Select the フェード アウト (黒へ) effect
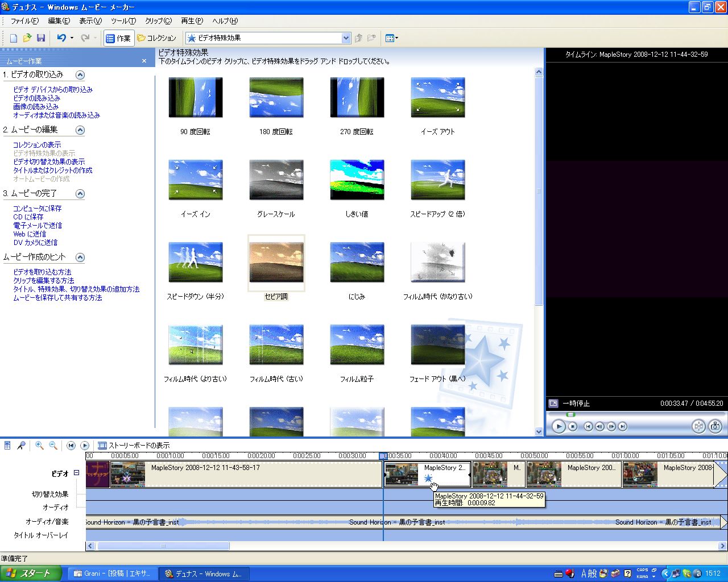Viewport: 728px width, 582px height. coord(438,345)
